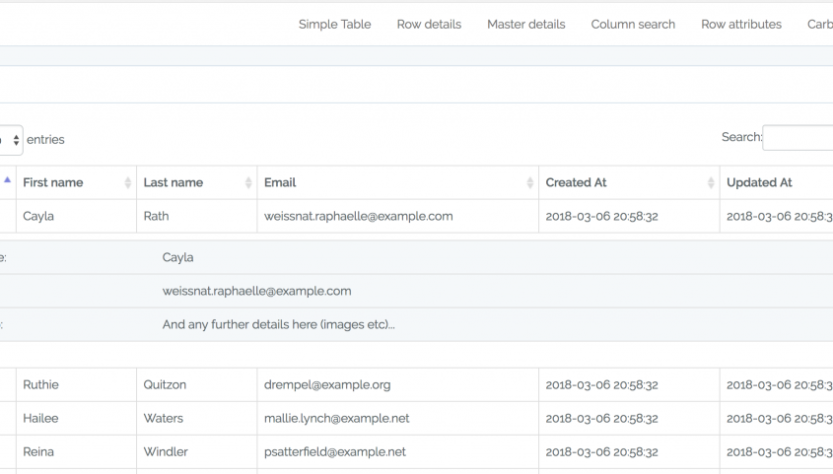This screenshot has height=474, width=833.
Task: Sort by Created At column sort arrows
Action: coord(711,183)
